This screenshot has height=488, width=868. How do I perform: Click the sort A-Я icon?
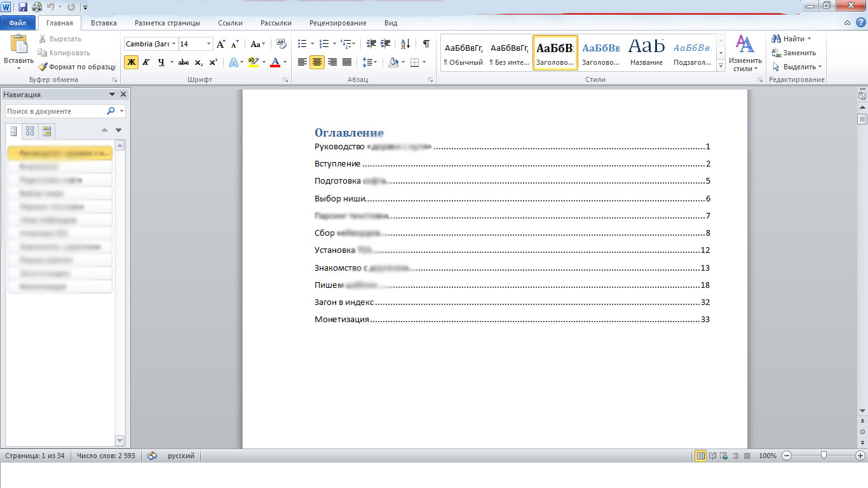(x=405, y=44)
